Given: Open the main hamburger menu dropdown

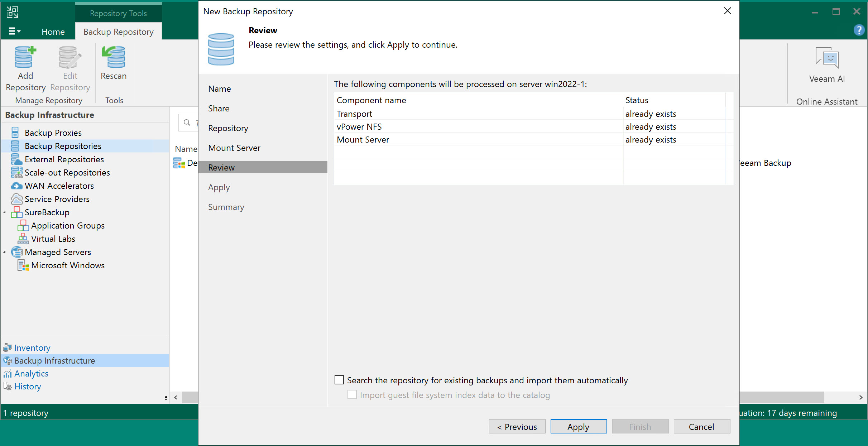Looking at the screenshot, I should click(14, 32).
